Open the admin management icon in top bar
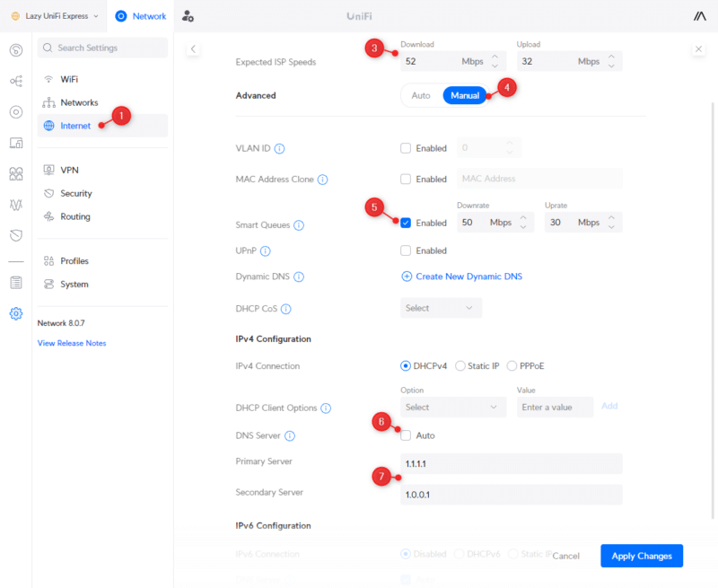Image resolution: width=718 pixels, height=588 pixels. click(x=187, y=15)
